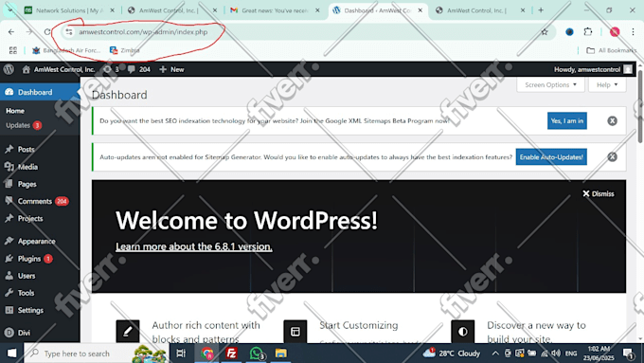Viewport: 644px width, 363px height.
Task: Open the Plugins menu
Action: pos(29,258)
